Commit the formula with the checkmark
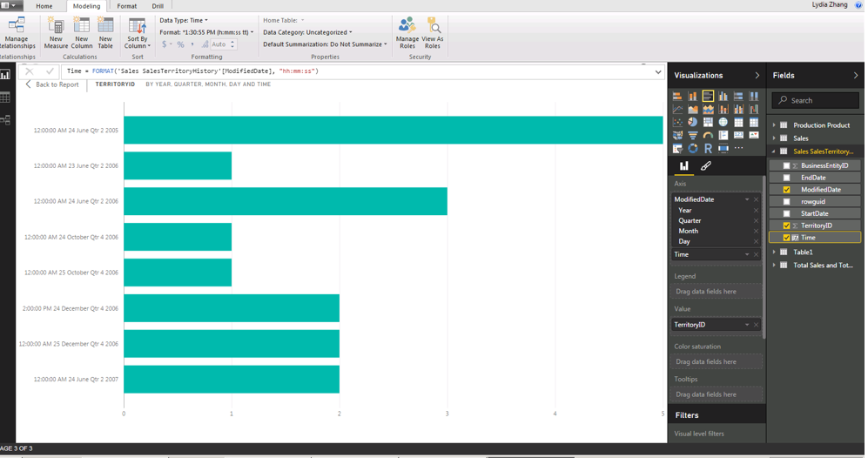The image size is (868, 458). (50, 71)
